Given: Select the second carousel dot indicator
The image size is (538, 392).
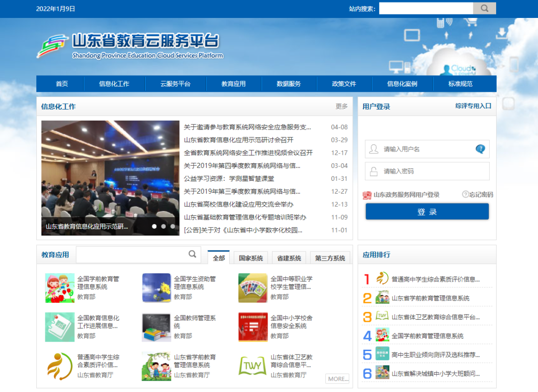Looking at the screenshot, I should point(163,226).
